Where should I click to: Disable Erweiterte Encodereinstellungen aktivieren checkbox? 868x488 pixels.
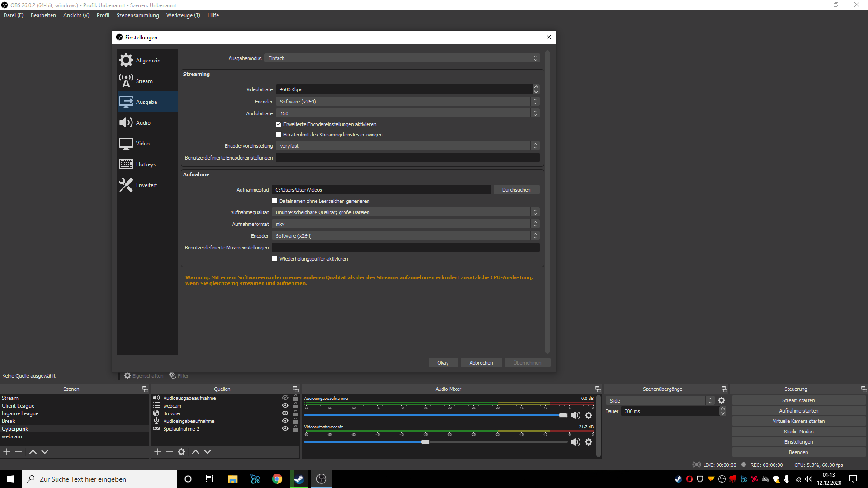(x=279, y=124)
